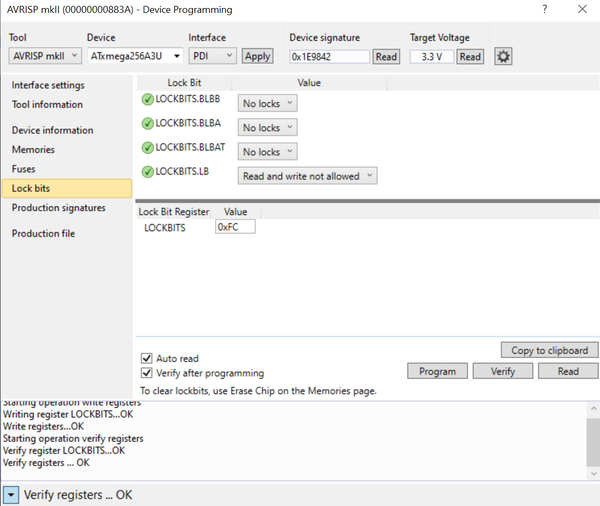This screenshot has width=600, height=506.
Task: Collapse the status log with arrow button
Action: (x=11, y=495)
